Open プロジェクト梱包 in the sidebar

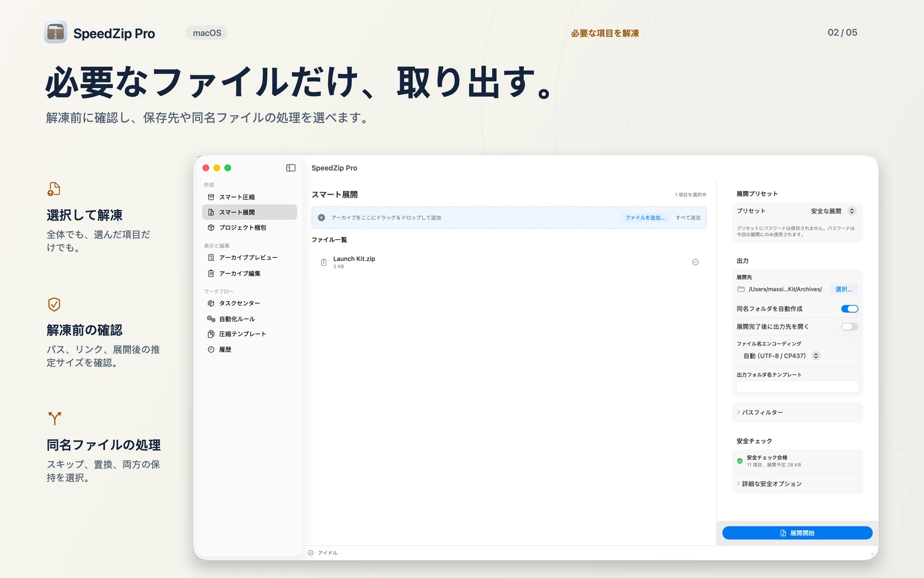tap(249, 227)
